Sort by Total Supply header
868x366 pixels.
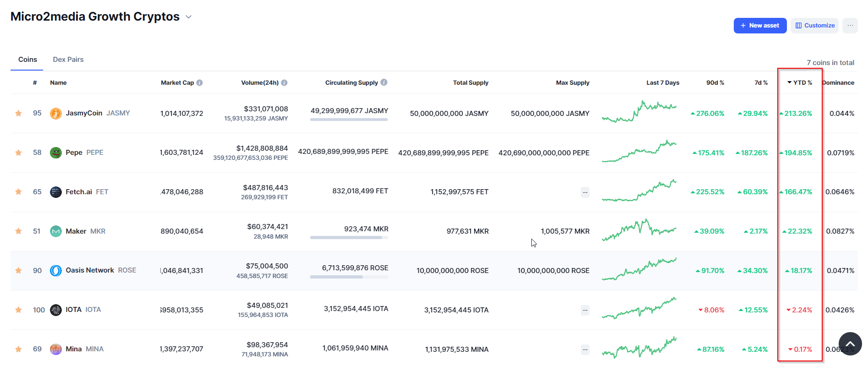pyautogui.click(x=470, y=82)
